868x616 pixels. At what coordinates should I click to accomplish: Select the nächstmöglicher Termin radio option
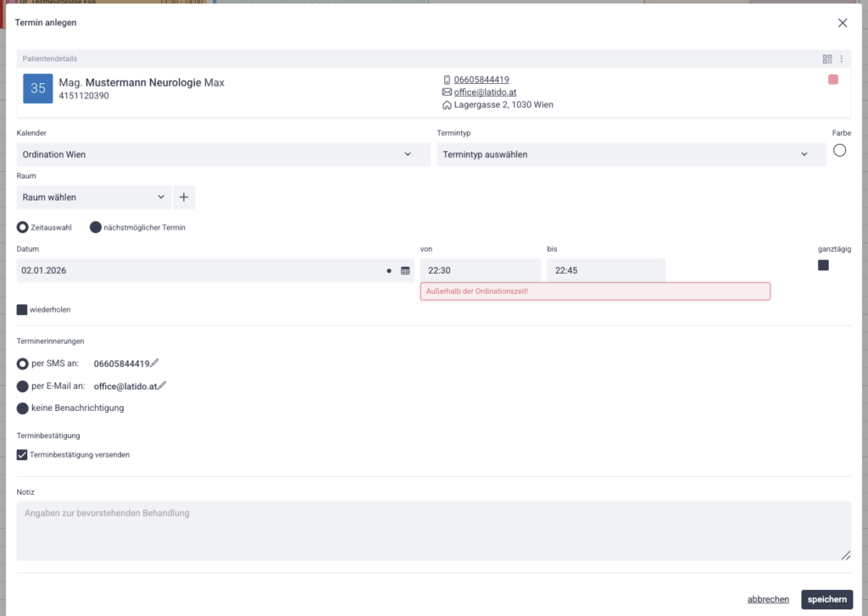(96, 227)
